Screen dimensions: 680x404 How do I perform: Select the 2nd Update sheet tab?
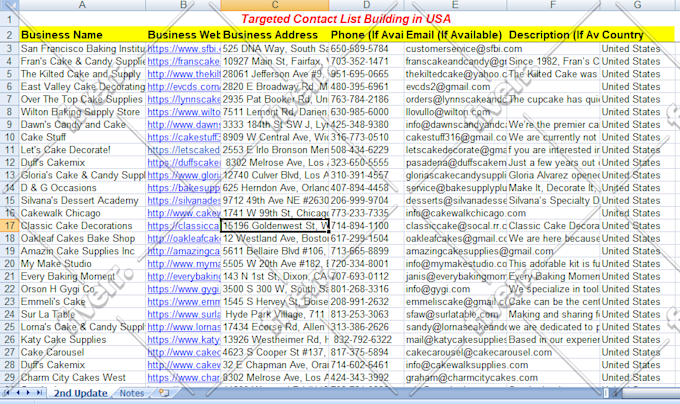pyautogui.click(x=81, y=393)
